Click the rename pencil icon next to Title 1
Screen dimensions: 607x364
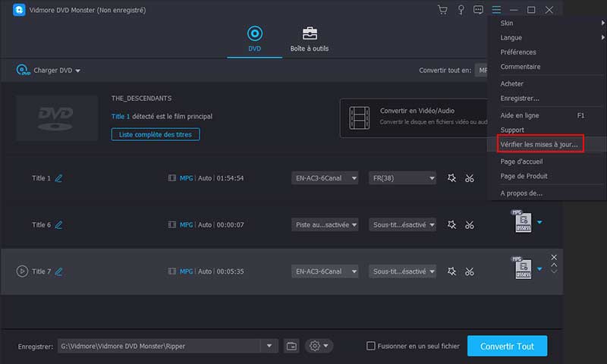click(x=58, y=178)
